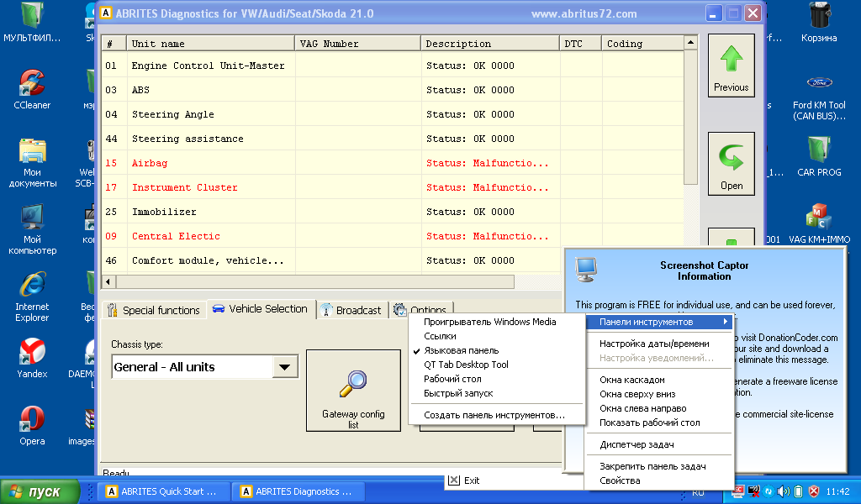Open the МУЛЬТФИЛ... desktop folder

tap(32, 22)
